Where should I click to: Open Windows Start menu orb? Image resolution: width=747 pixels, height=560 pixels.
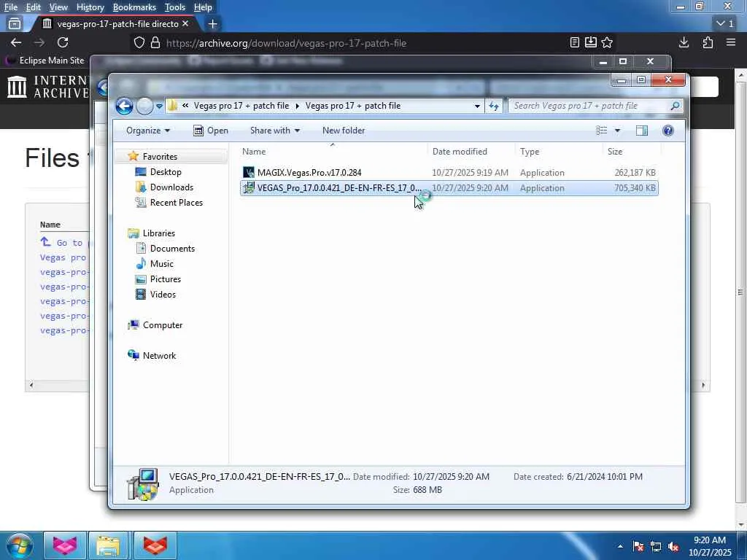tap(19, 545)
